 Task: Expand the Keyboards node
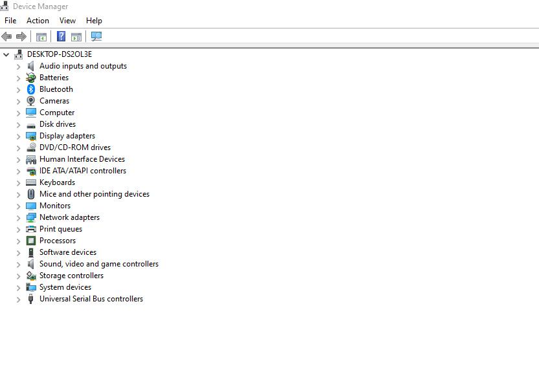click(19, 183)
